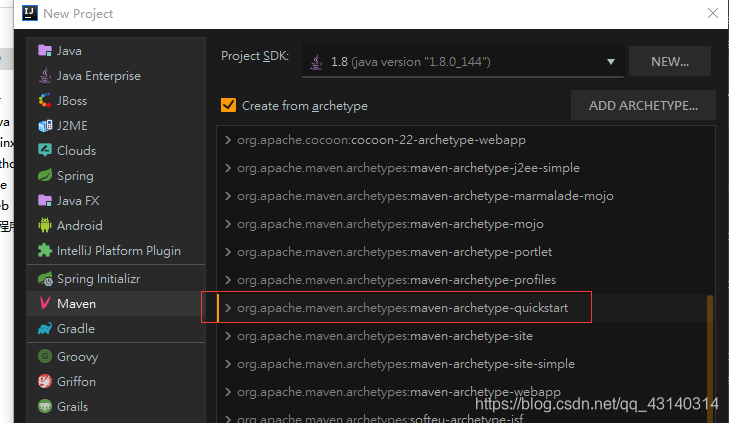Choose Grails project type
This screenshot has width=729, height=423.
(x=116, y=407)
